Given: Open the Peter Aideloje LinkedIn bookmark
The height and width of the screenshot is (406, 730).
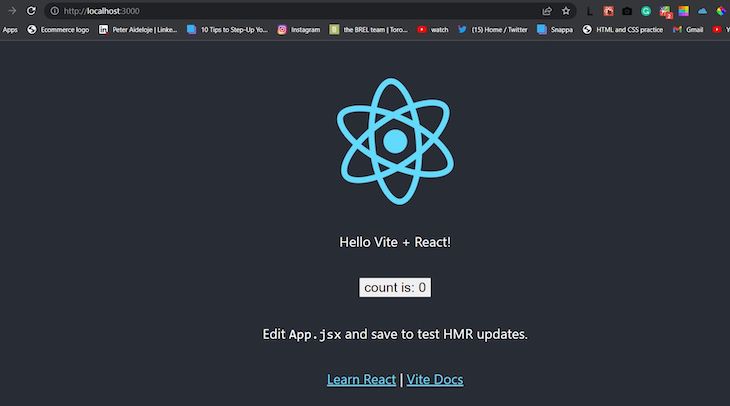Looking at the screenshot, I should (x=138, y=30).
